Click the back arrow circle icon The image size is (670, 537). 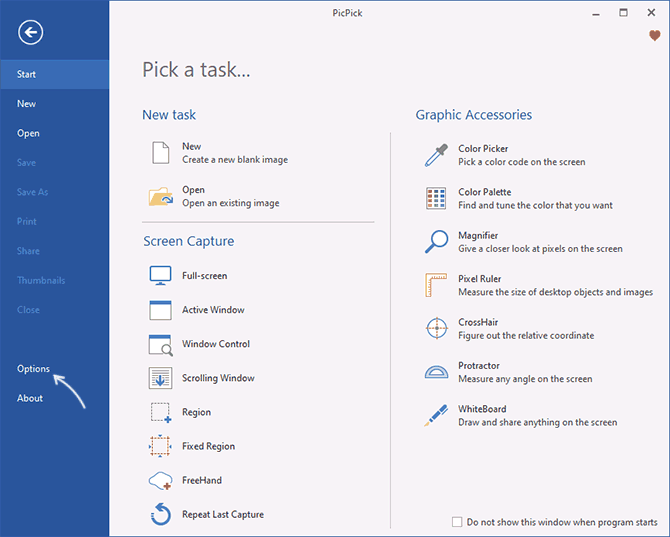[x=30, y=32]
